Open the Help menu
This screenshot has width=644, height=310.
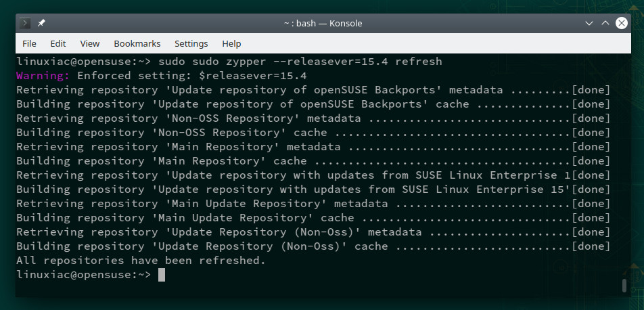[x=231, y=43]
